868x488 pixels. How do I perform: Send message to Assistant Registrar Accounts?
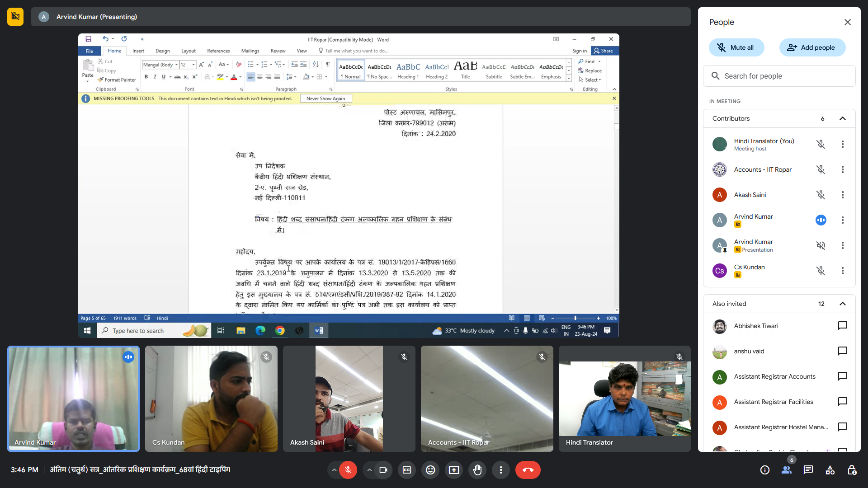(843, 376)
